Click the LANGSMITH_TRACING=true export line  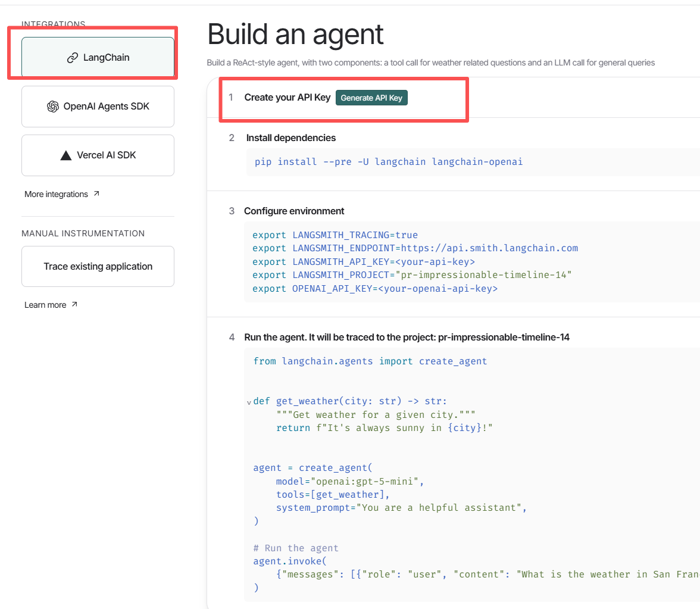pos(335,235)
